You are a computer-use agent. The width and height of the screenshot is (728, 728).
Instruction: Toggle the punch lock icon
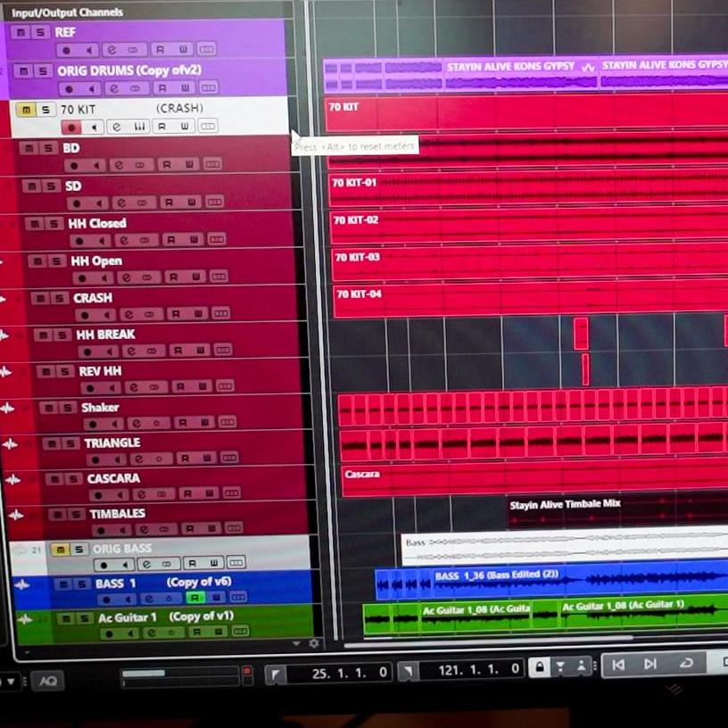pos(540,667)
